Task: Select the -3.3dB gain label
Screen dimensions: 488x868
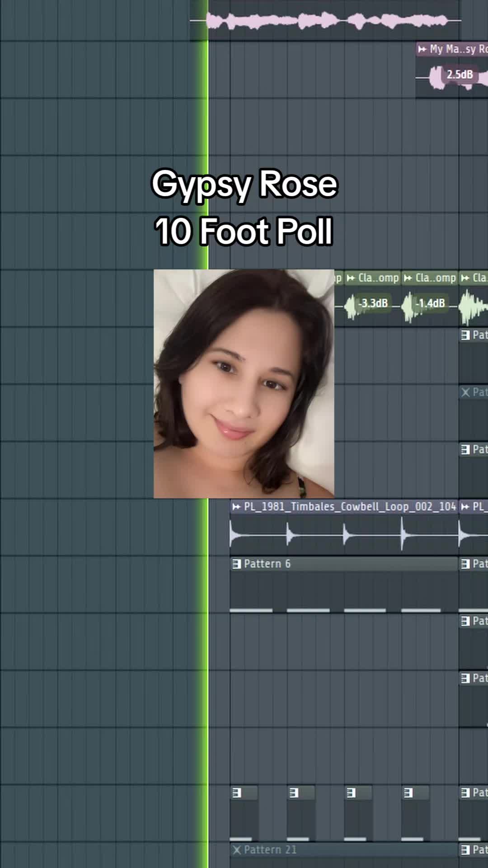Action: [x=373, y=303]
